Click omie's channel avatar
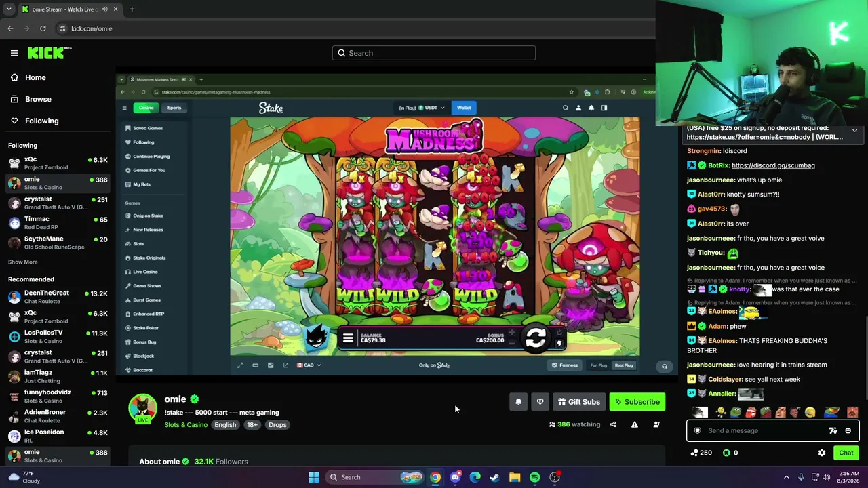 point(142,407)
